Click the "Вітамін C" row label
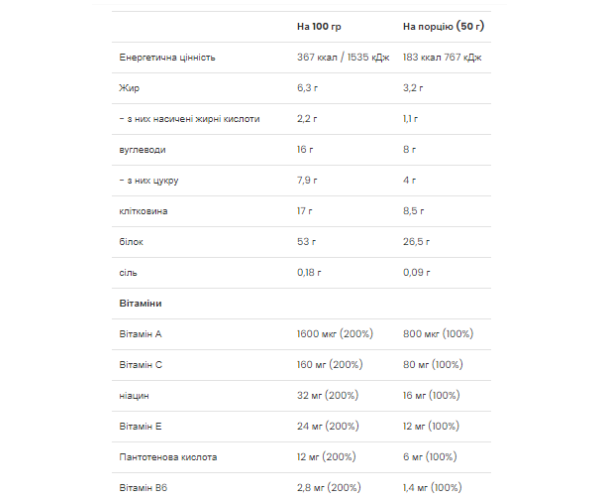The image size is (600, 500). (x=140, y=364)
